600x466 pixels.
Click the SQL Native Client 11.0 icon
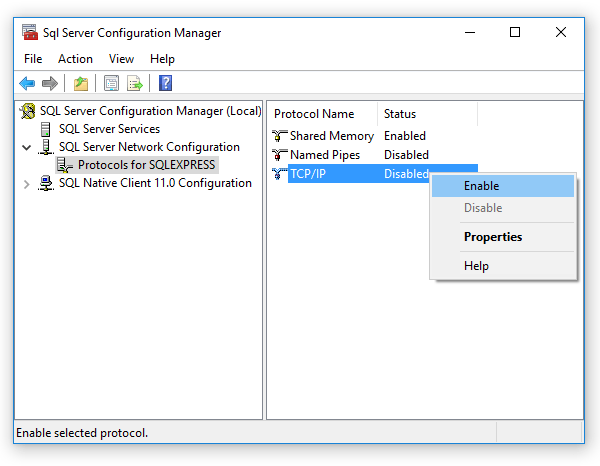pyautogui.click(x=46, y=183)
